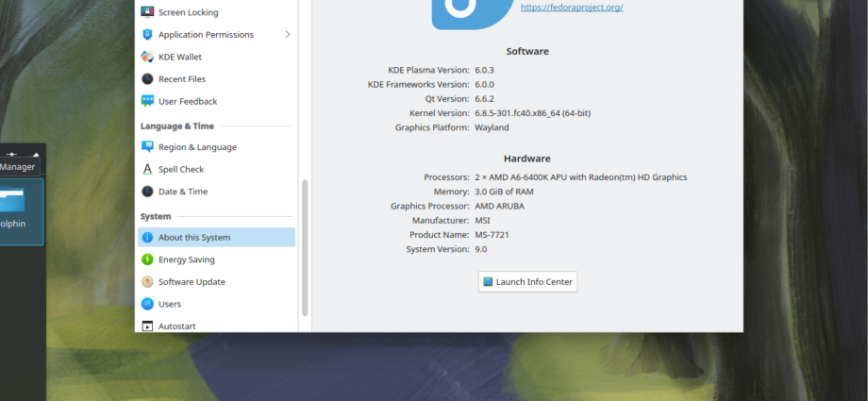Image resolution: width=868 pixels, height=401 pixels.
Task: Click the Software Update icon
Action: click(x=147, y=281)
